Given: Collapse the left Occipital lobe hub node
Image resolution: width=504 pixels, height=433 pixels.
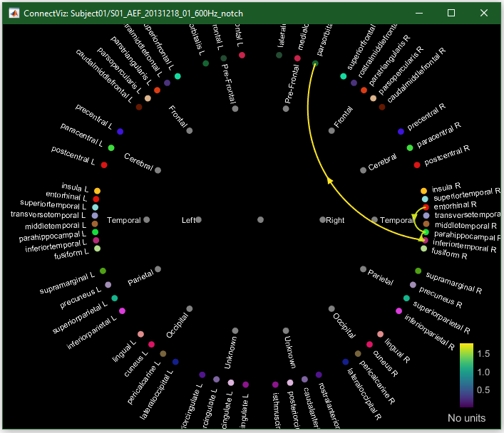Looking at the screenshot, I should [189, 309].
